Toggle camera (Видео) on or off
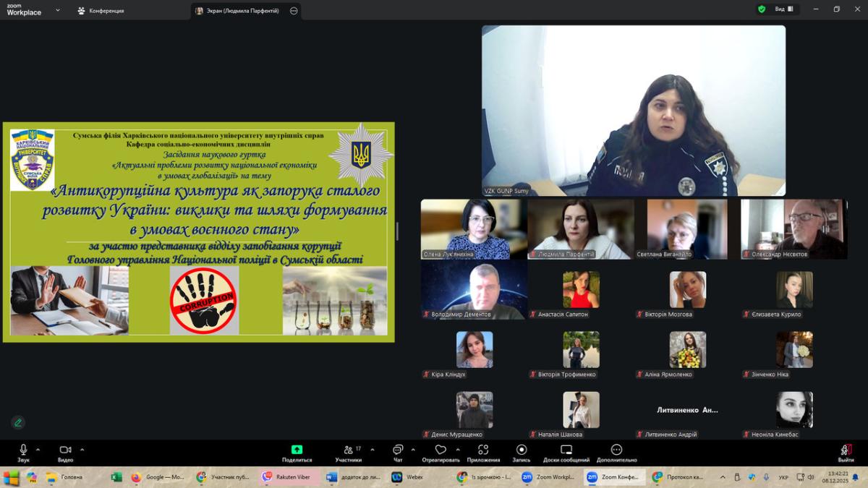868x488 pixels. pos(65,453)
